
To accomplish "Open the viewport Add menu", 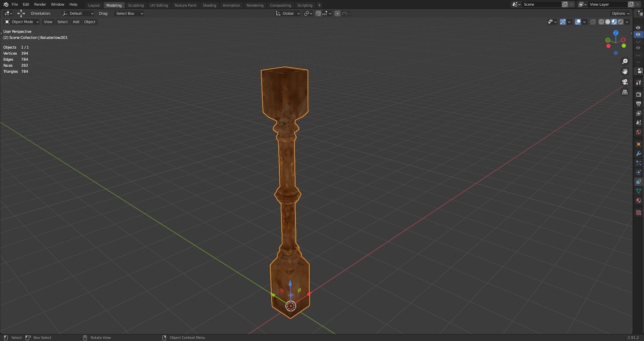I will tap(76, 22).
